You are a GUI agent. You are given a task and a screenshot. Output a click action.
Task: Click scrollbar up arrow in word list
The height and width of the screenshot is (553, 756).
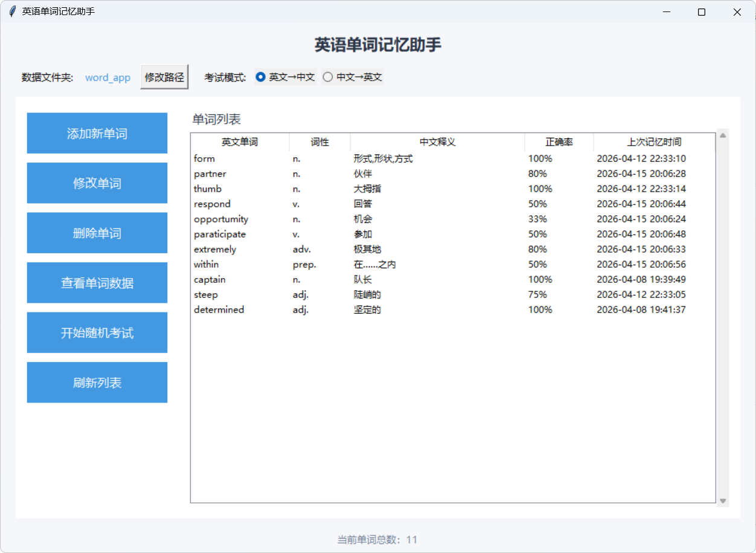723,135
